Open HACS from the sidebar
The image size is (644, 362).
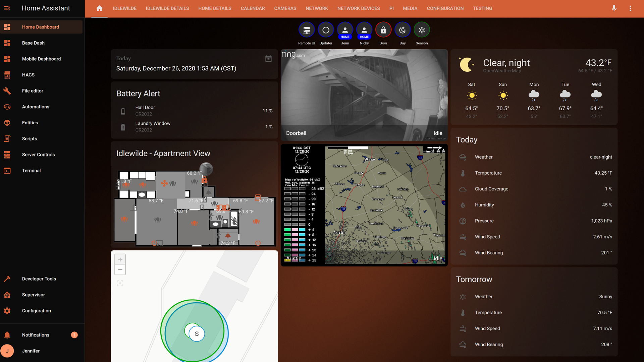pos(28,75)
